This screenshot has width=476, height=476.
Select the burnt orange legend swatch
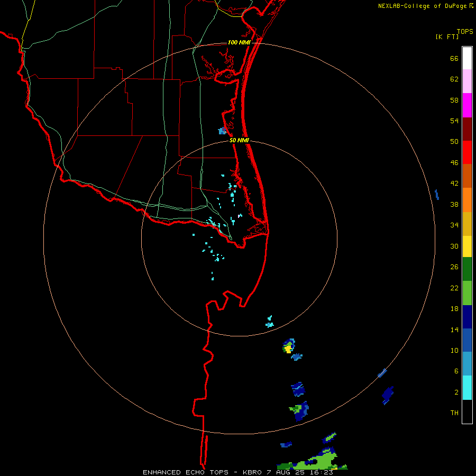(x=467, y=176)
